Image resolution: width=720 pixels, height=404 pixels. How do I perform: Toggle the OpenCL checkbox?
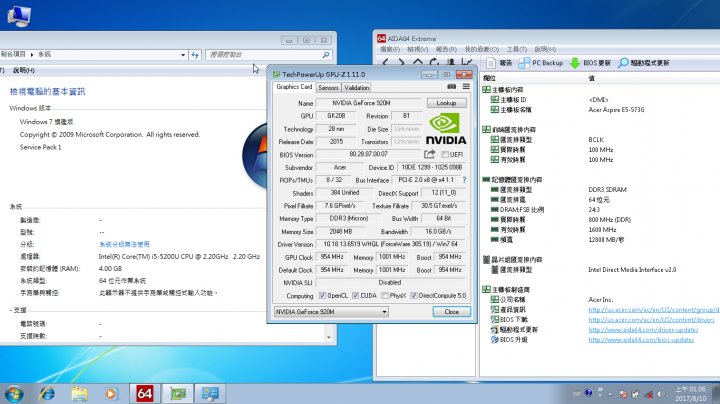(322, 296)
